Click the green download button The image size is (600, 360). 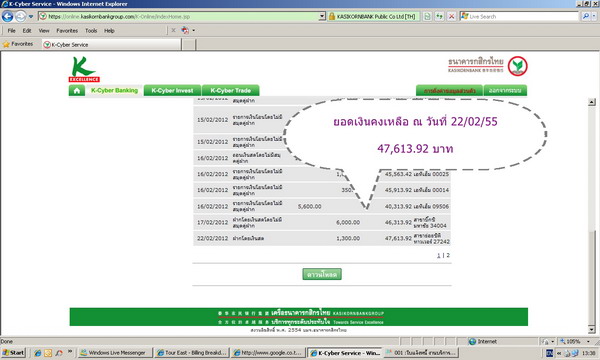(x=322, y=274)
